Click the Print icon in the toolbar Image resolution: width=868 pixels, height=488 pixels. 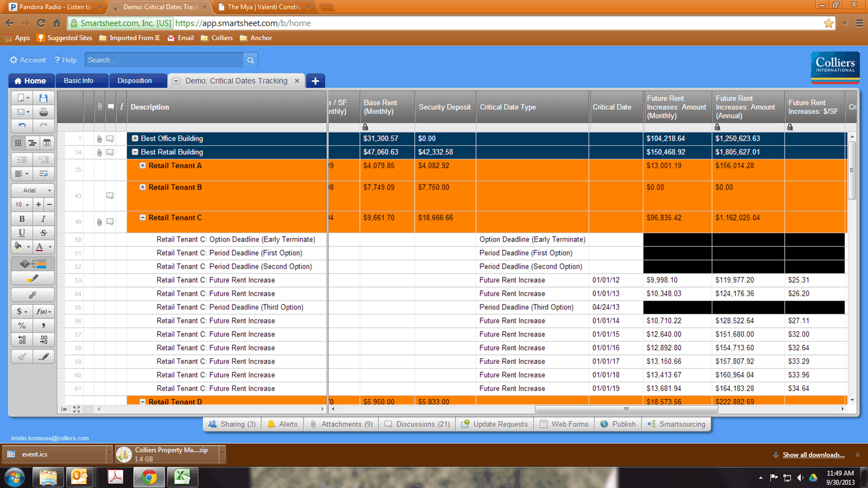[43, 112]
